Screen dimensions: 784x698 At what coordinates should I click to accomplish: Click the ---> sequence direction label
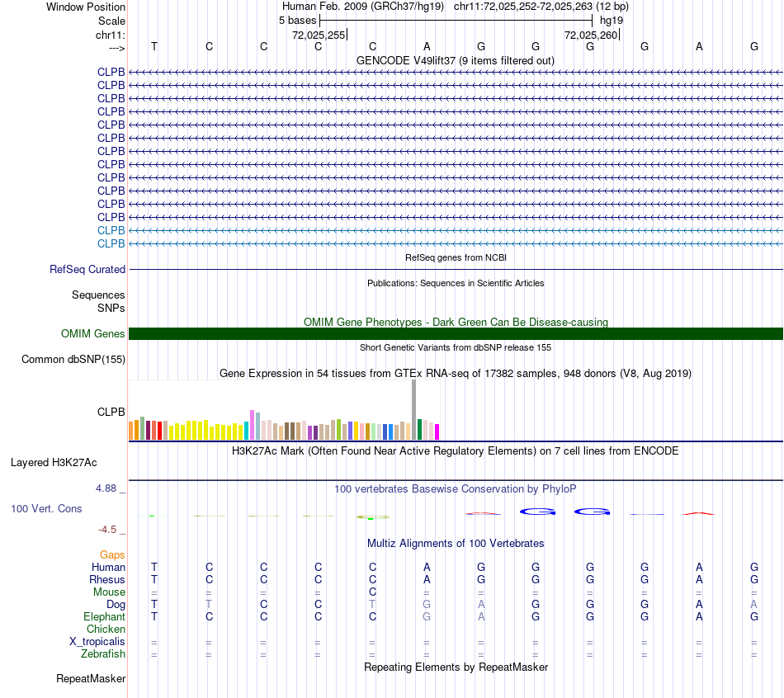point(116,48)
